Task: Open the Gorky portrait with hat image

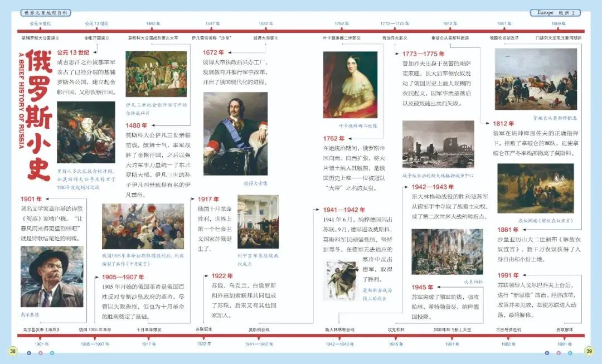Action: click(x=52, y=277)
